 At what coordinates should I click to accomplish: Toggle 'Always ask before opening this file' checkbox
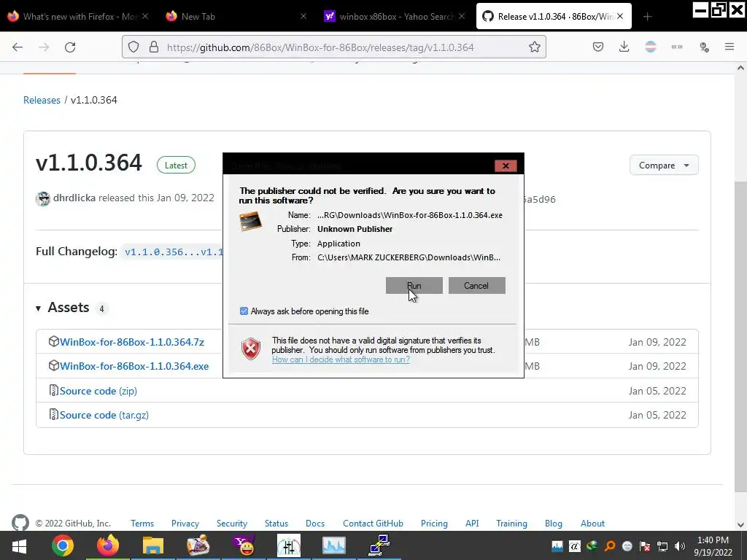click(244, 311)
